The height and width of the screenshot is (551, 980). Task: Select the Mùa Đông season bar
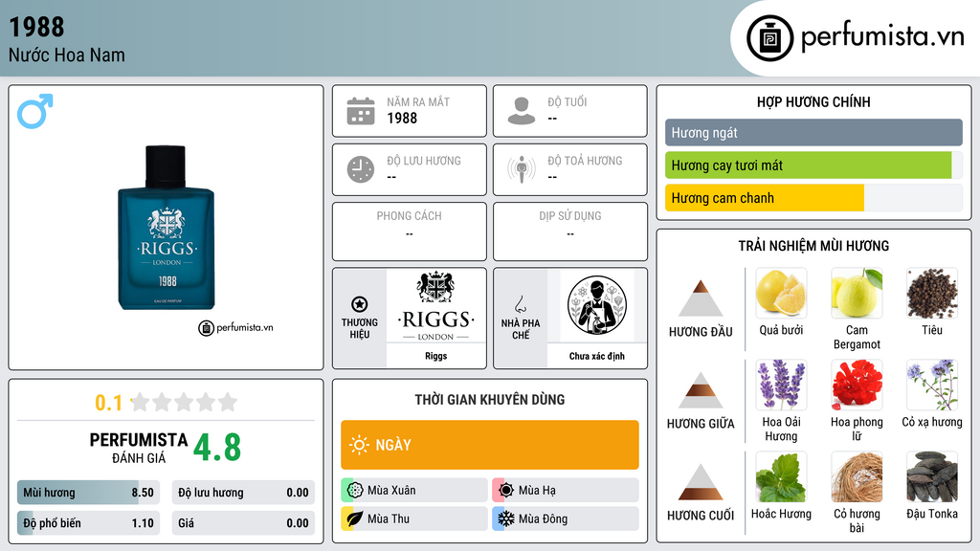click(566, 518)
